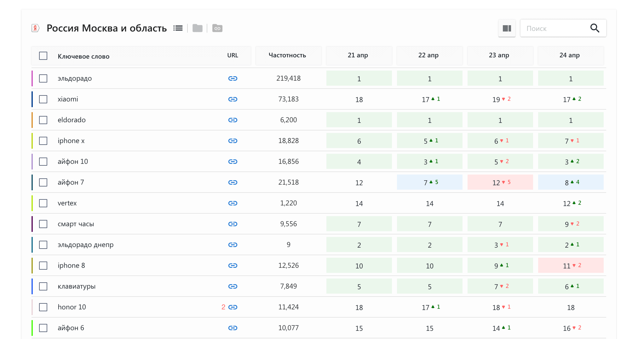Open URL link icon for айфон 10
Screen dimensions: 644x339
point(233,162)
